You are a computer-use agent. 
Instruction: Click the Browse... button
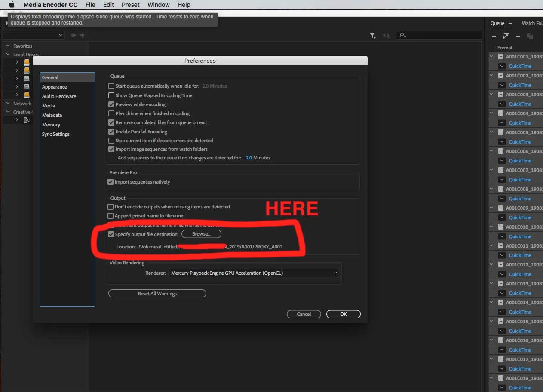click(x=201, y=234)
